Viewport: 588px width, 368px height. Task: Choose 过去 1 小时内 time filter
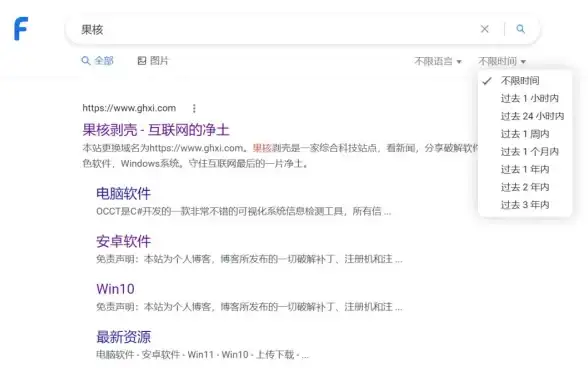click(525, 98)
